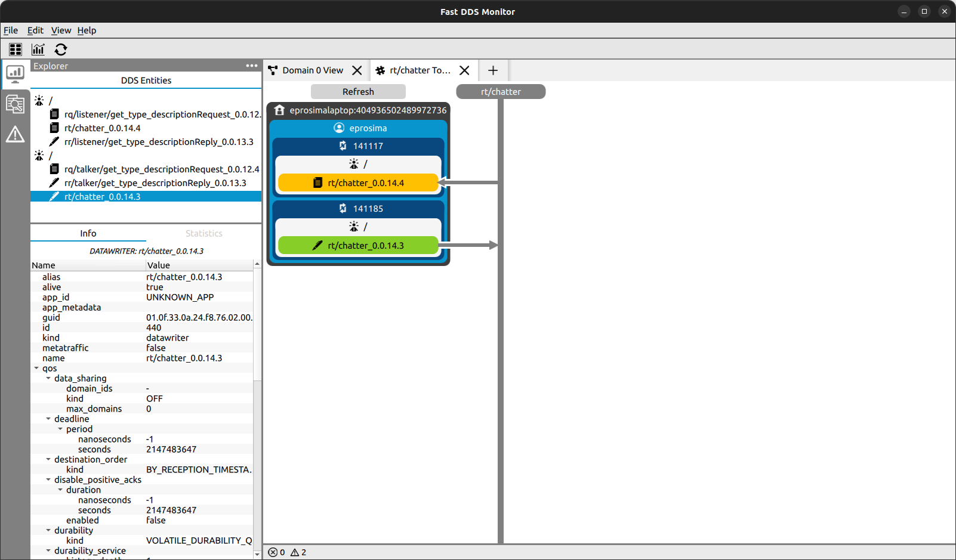This screenshot has width=956, height=560.
Task: Click the refresh arrows toolbar icon
Action: (x=61, y=49)
